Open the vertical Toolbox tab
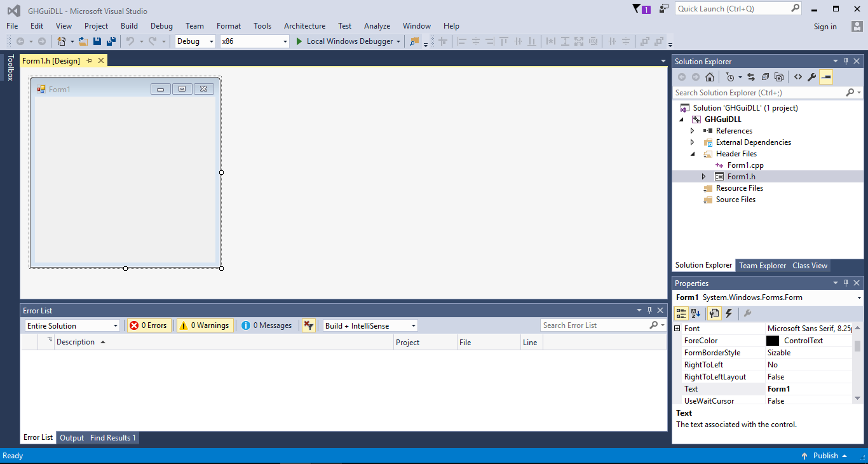The height and width of the screenshot is (464, 868). [10, 67]
